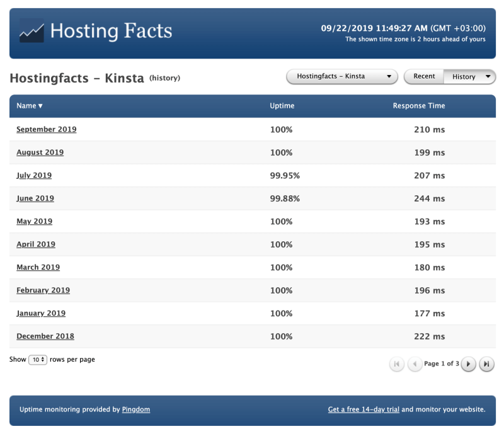Click the date and time stamp in header
The image size is (504, 436).
(403, 28)
